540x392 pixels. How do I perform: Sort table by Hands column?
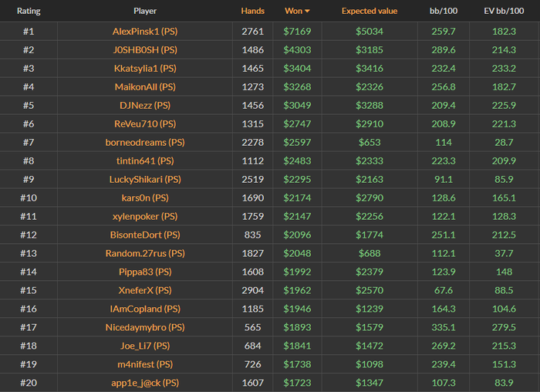(x=252, y=12)
